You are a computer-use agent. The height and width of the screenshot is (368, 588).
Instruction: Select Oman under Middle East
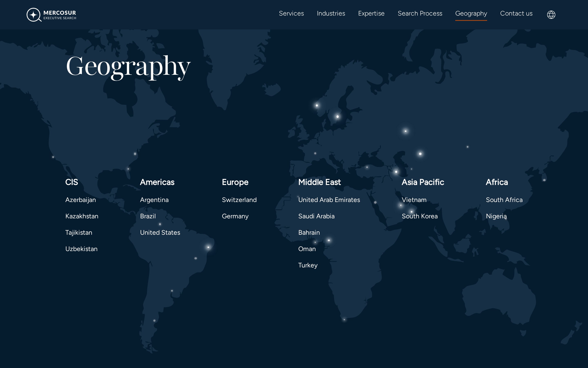click(307, 249)
